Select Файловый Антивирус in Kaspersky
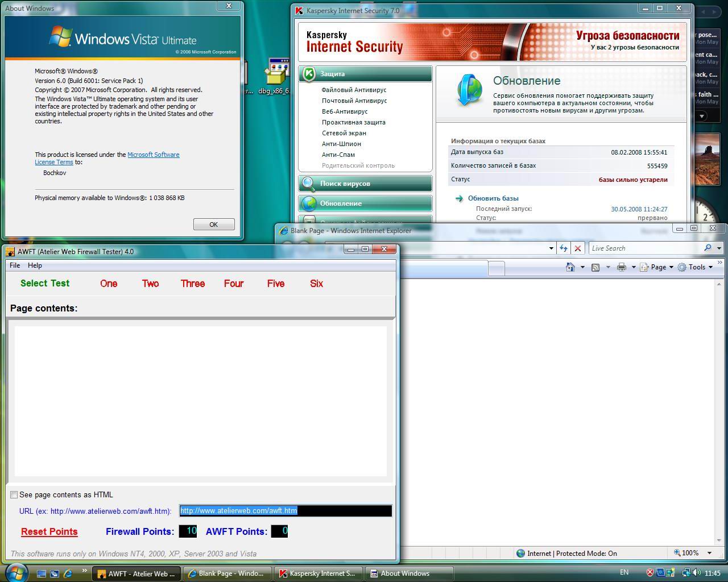Viewport: 728px width, 582px height. (354, 90)
